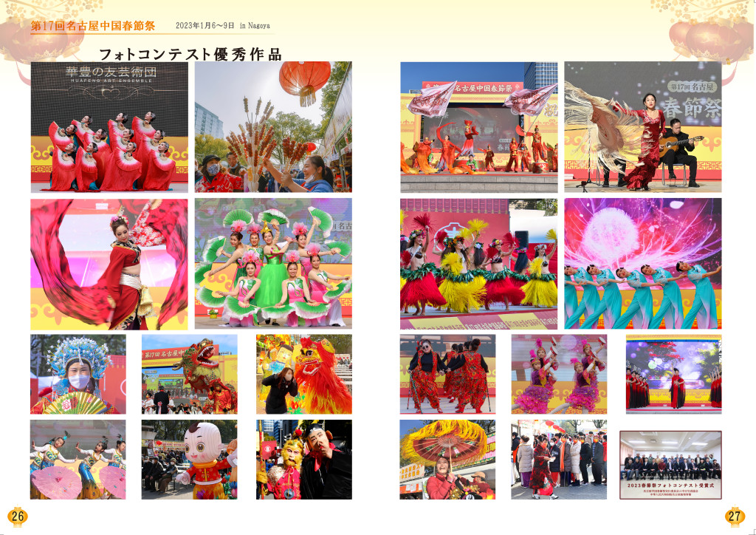
Task: Select the 第17回名古屋中国春節祭 header title
Action: click(93, 26)
